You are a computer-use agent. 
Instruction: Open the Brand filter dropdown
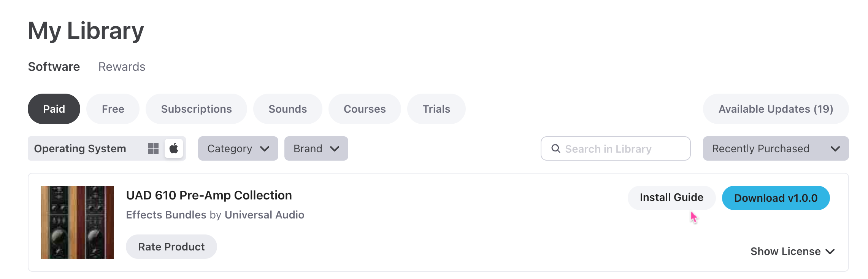click(x=316, y=148)
